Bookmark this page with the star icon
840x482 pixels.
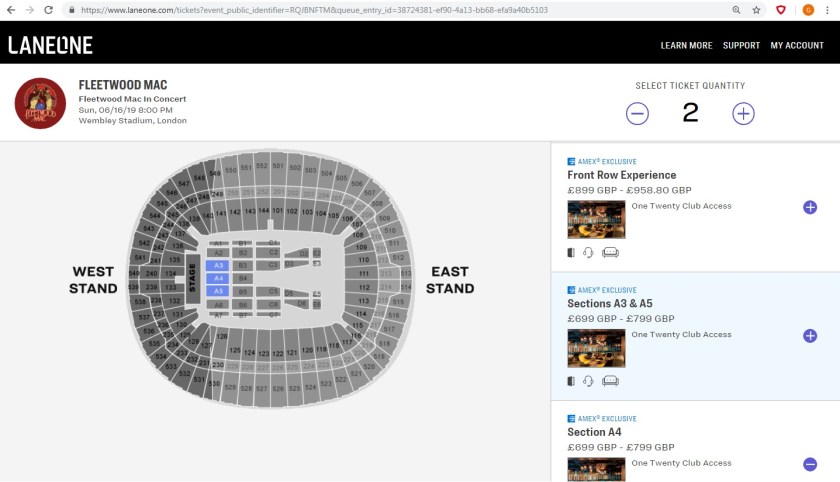pyautogui.click(x=758, y=9)
